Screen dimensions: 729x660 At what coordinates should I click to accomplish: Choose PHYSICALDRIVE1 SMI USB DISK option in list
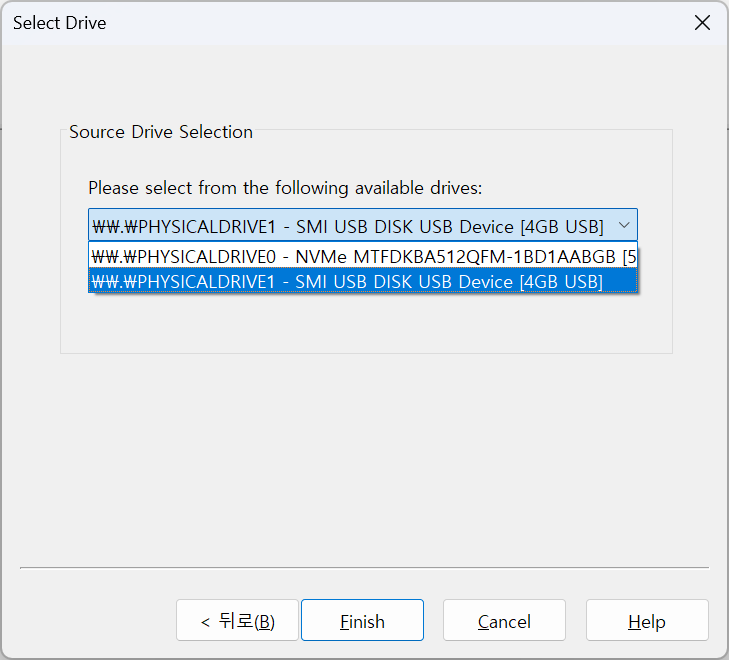(x=363, y=281)
